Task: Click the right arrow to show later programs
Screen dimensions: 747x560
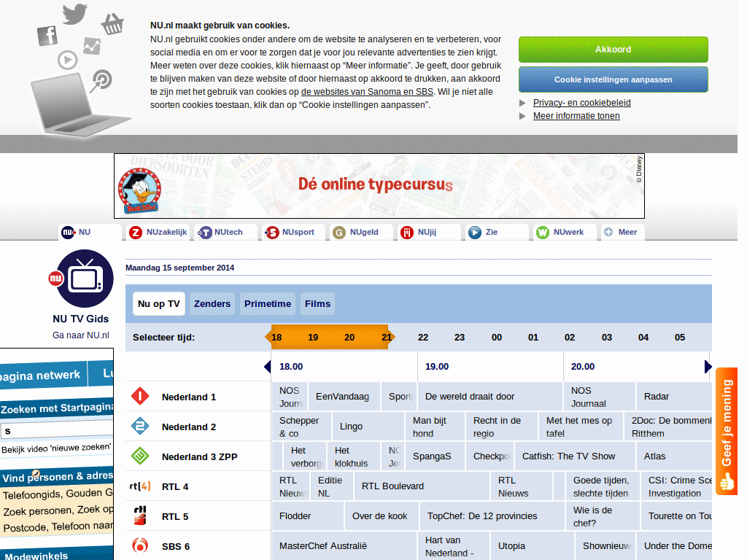Action: [707, 367]
